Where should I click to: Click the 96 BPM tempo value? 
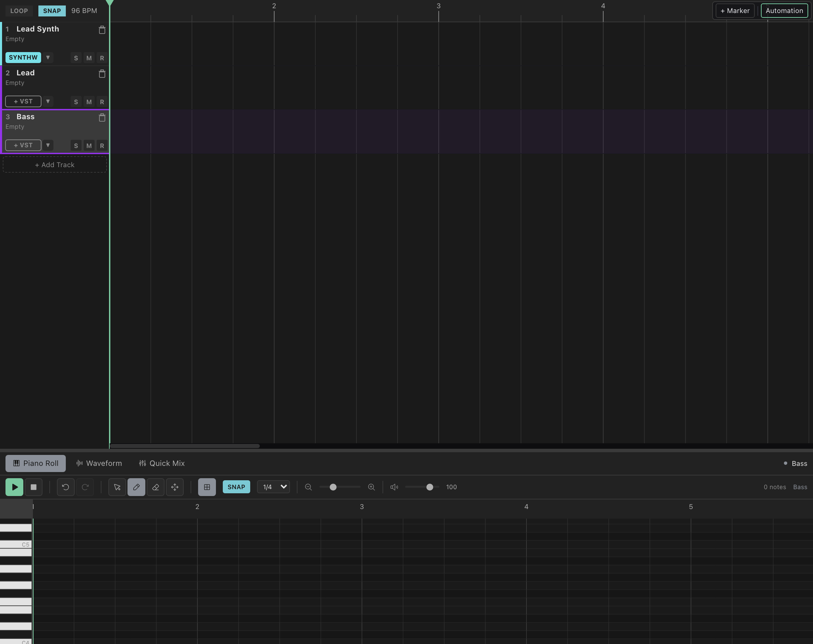point(84,11)
